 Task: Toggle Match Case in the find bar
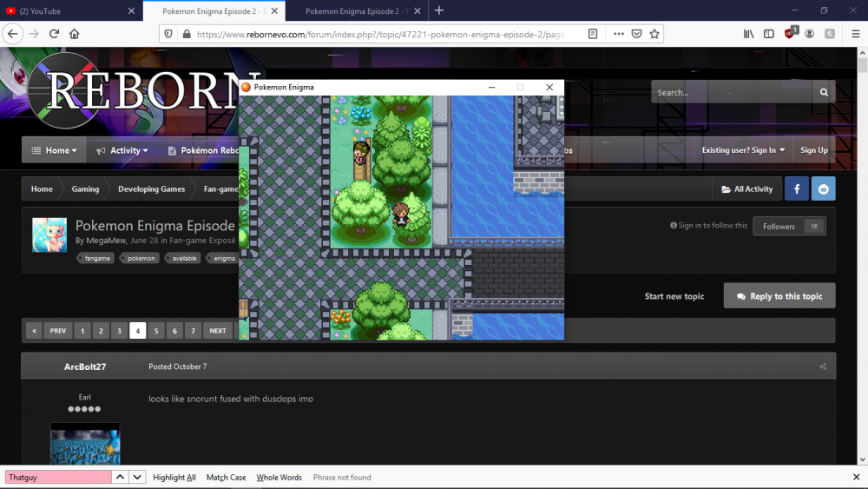click(226, 478)
